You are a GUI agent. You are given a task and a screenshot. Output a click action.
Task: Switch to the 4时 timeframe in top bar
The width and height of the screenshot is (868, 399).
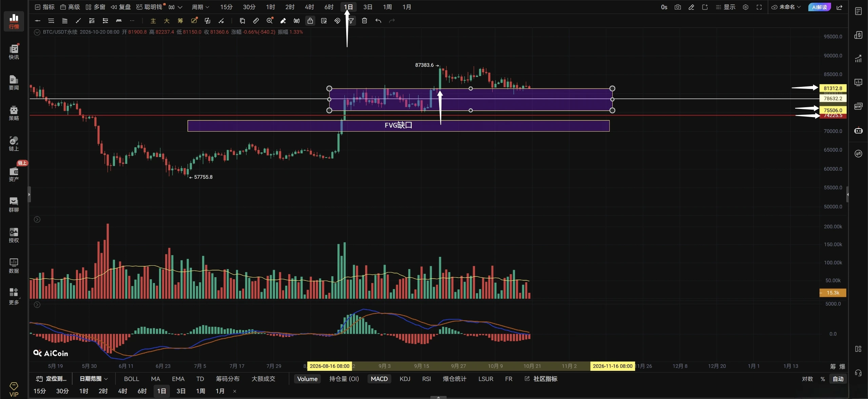click(x=309, y=7)
